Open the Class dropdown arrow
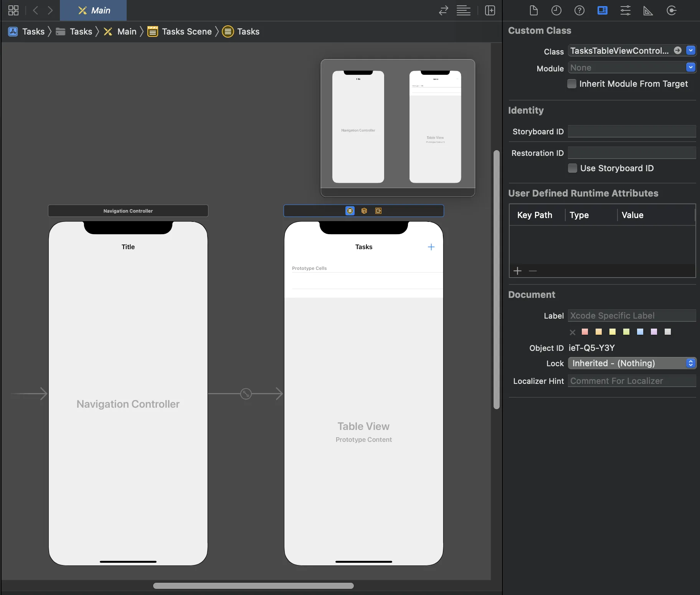Screen dimensions: 700x595 click(x=691, y=50)
